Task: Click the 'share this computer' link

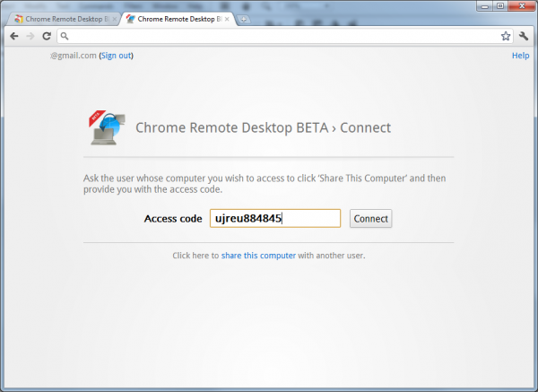Action: coord(258,256)
